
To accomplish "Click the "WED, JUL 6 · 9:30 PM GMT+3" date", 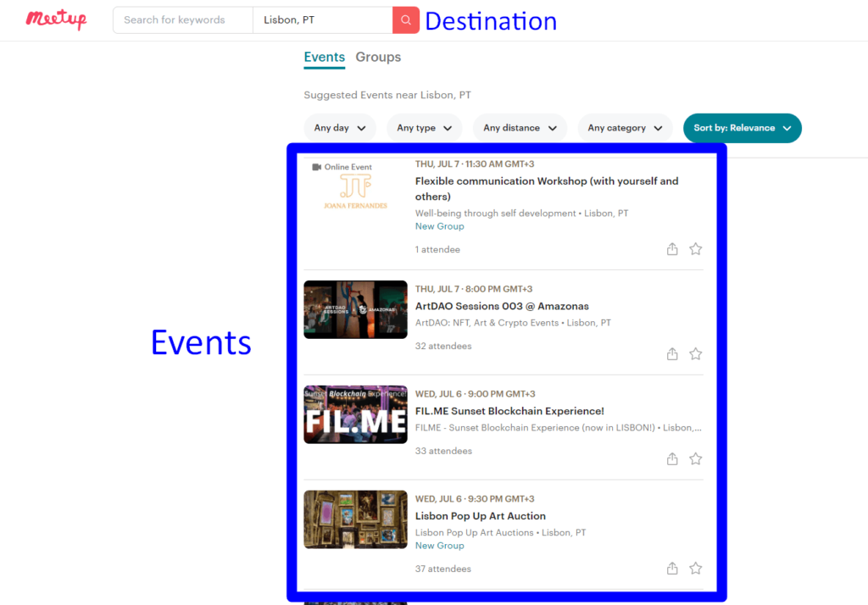I will [x=475, y=499].
